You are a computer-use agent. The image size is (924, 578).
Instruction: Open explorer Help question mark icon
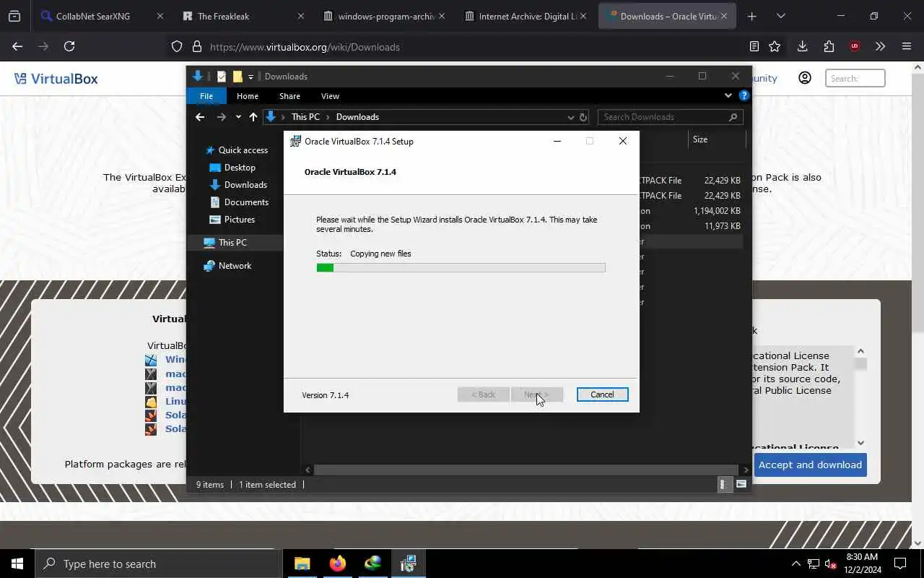point(744,95)
